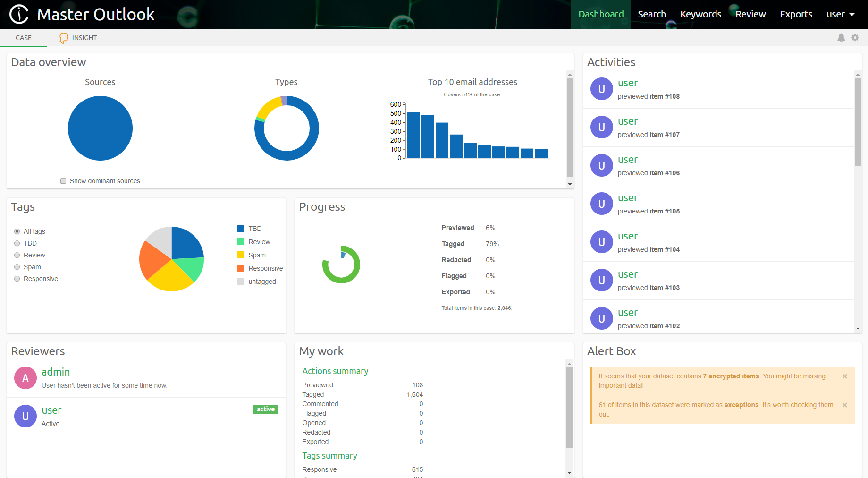868x478 pixels.
Task: Close the exceptions alert message
Action: (x=844, y=405)
